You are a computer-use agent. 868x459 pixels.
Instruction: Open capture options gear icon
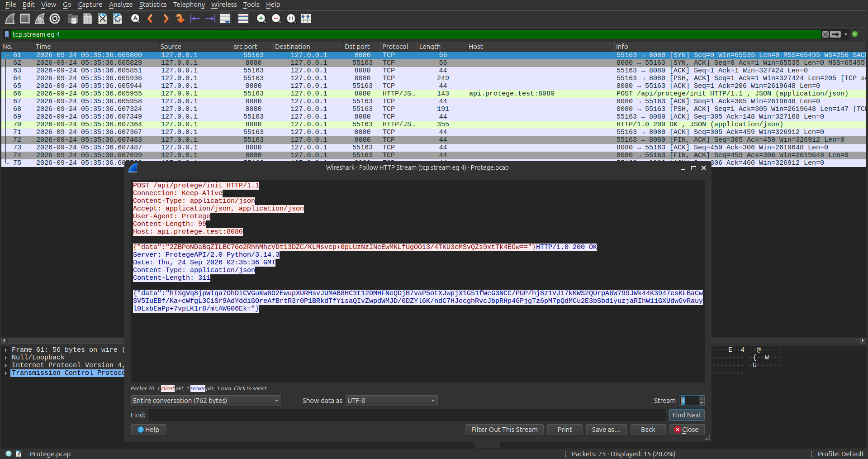tap(55, 19)
